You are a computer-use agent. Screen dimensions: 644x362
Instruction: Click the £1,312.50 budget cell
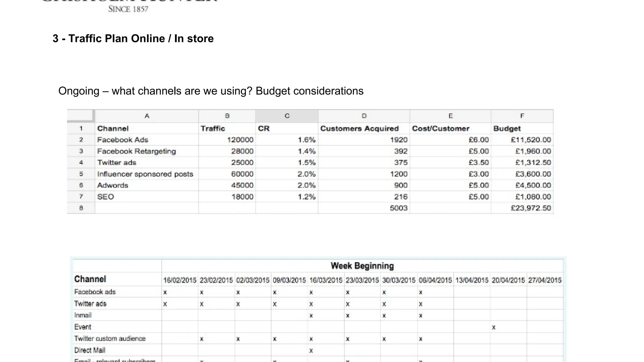tap(522, 162)
